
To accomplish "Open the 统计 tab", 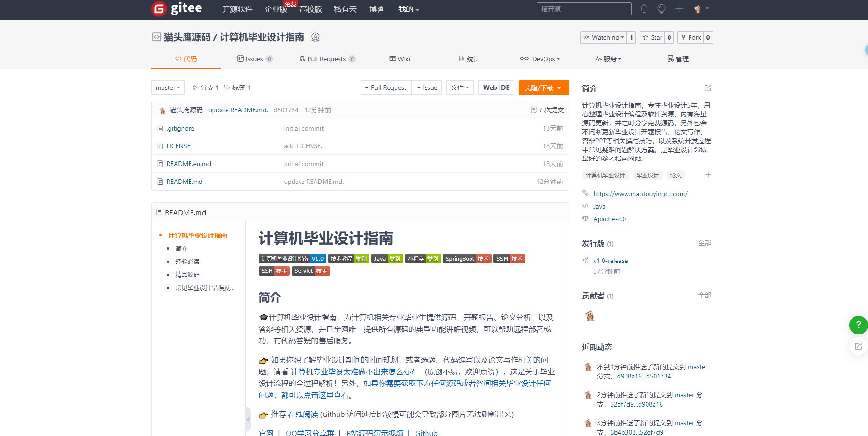I will coord(469,59).
